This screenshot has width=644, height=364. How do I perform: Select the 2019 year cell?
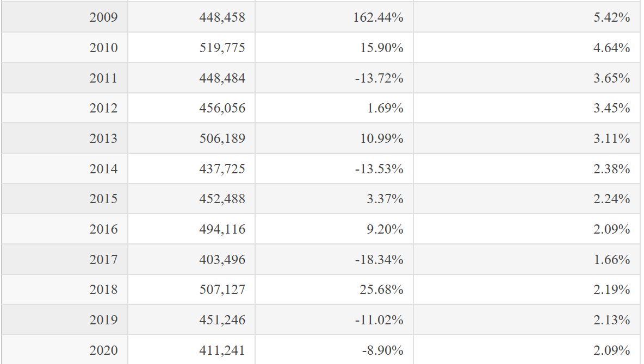pos(65,319)
